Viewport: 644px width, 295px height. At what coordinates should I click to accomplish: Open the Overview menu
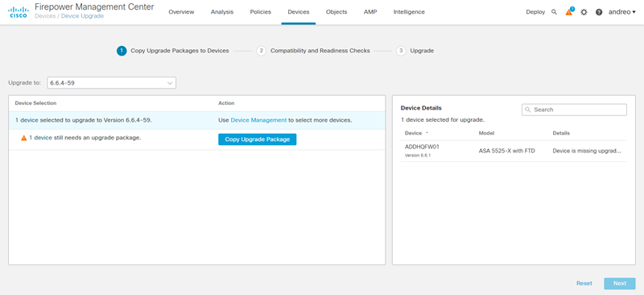(x=181, y=12)
